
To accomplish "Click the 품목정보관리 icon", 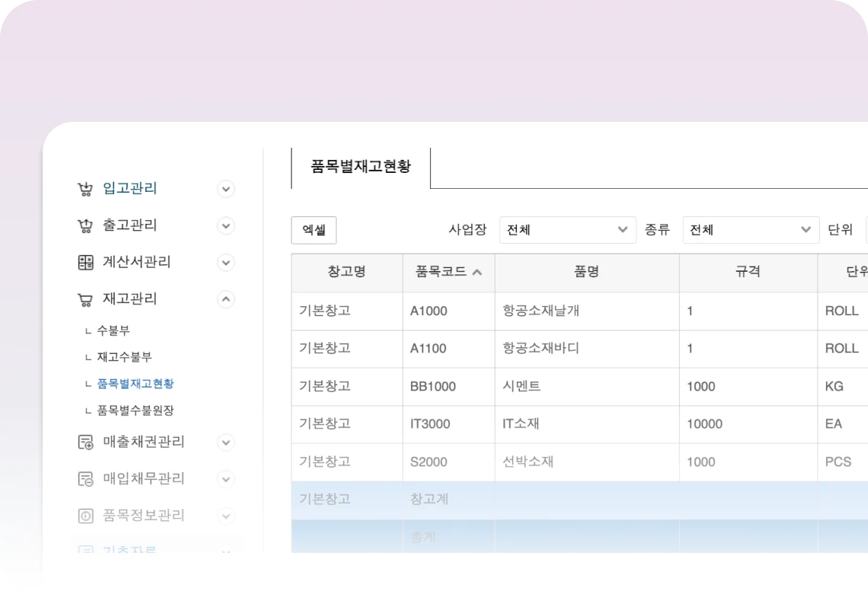I will 85,516.
